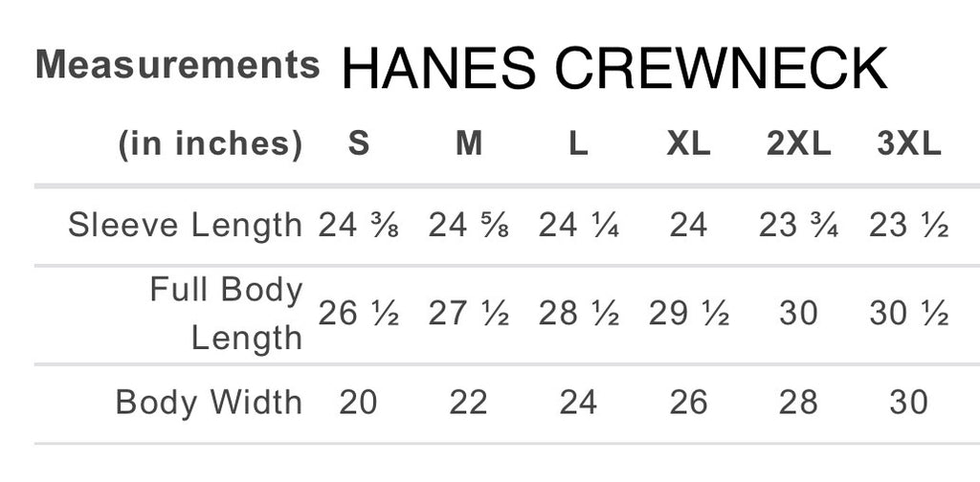The width and height of the screenshot is (980, 482).
Task: Select the XL size column header
Action: click(x=688, y=144)
